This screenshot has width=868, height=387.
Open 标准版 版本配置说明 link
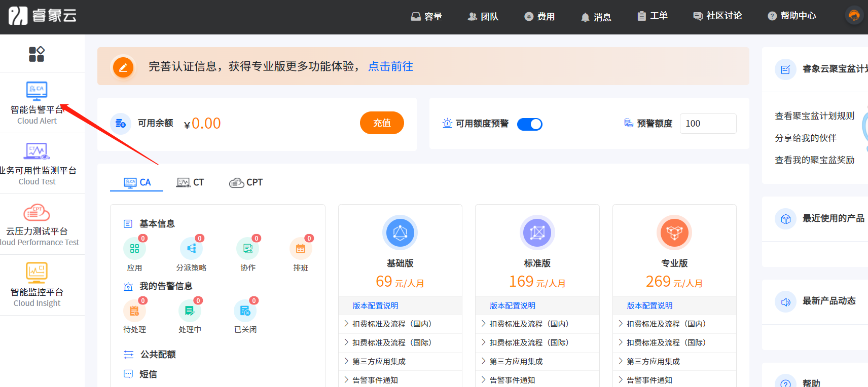click(x=513, y=306)
